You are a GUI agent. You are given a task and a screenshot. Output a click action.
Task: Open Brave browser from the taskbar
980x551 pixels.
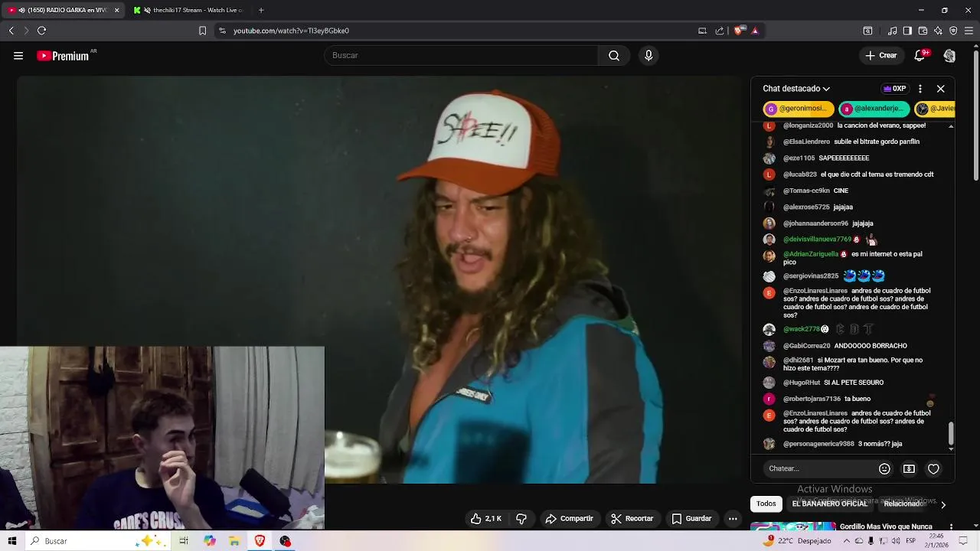pyautogui.click(x=260, y=541)
